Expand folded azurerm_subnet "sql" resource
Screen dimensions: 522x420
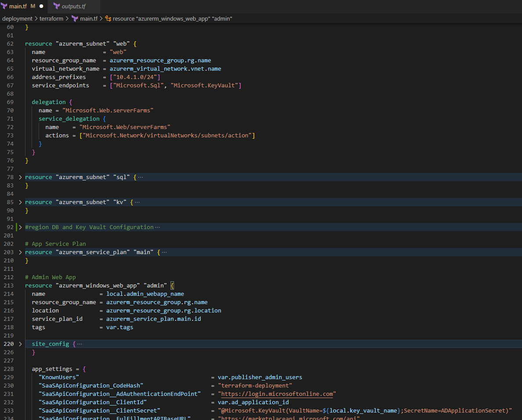pyautogui.click(x=20, y=177)
